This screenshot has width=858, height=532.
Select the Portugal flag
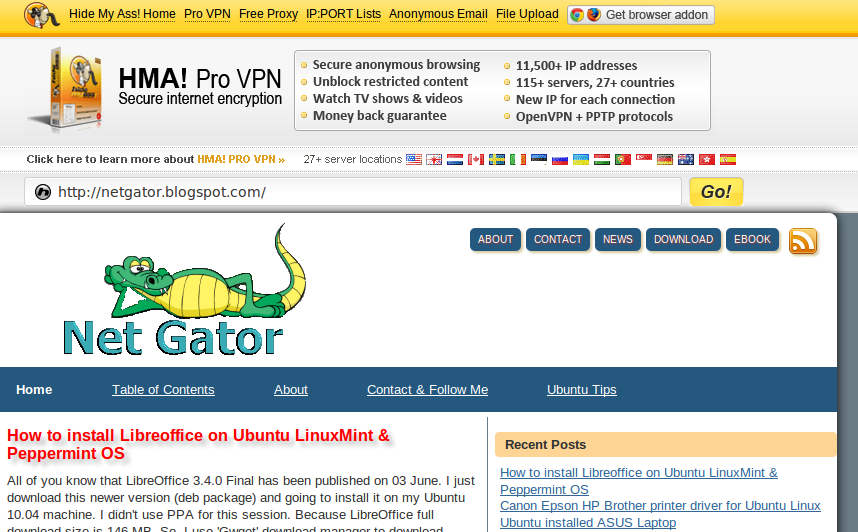click(623, 159)
